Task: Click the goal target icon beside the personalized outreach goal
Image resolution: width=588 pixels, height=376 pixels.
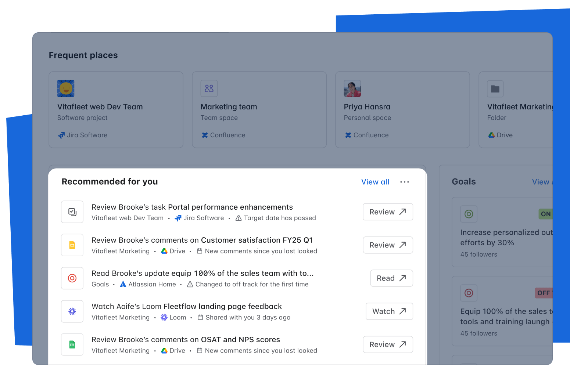Action: [x=469, y=214]
